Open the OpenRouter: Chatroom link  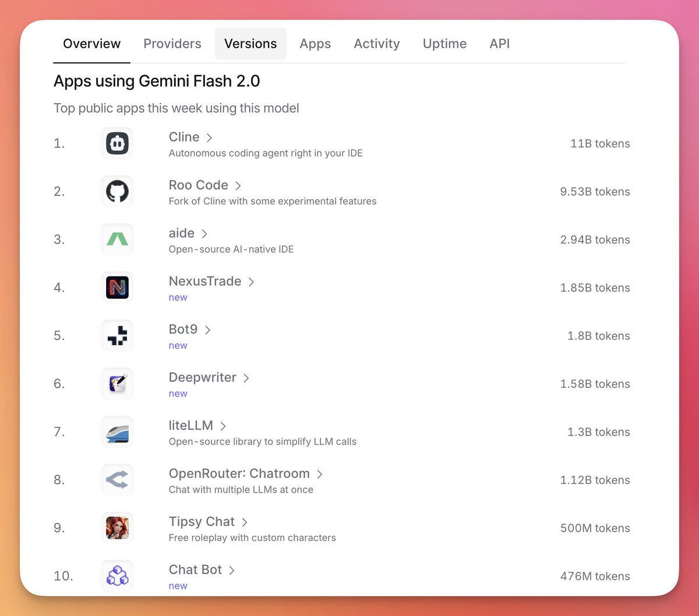239,473
